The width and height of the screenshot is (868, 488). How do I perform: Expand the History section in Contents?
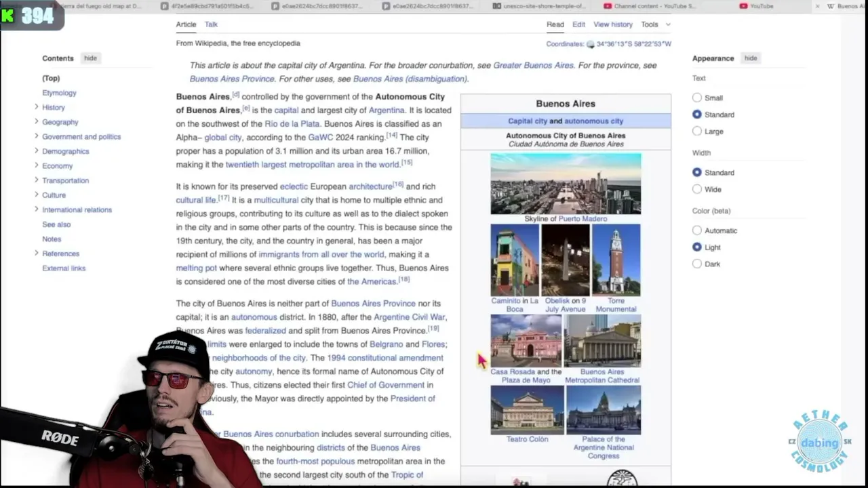pos(36,107)
